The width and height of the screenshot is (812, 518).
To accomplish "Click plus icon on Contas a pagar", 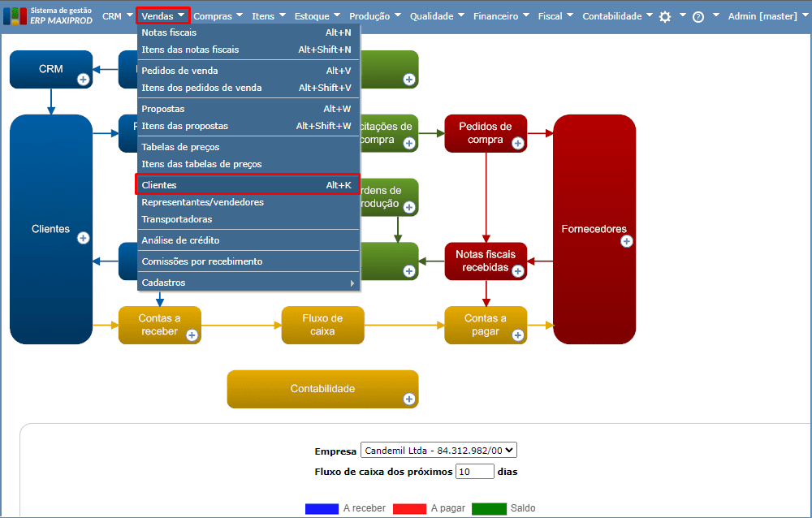I will click(518, 335).
